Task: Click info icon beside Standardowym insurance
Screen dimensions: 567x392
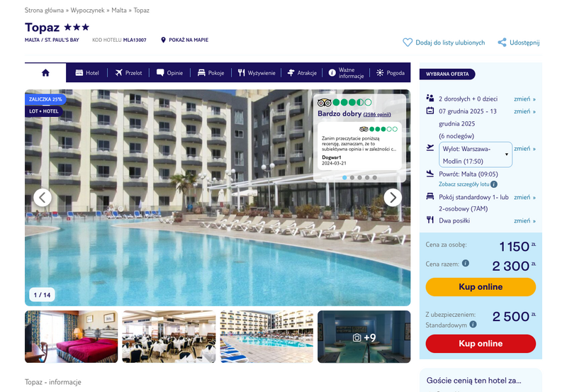Action: pos(473,325)
